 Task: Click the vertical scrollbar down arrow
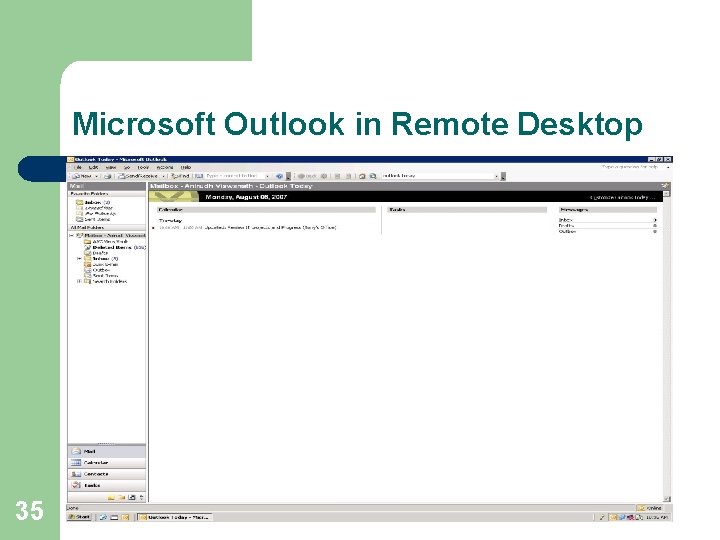click(667, 499)
